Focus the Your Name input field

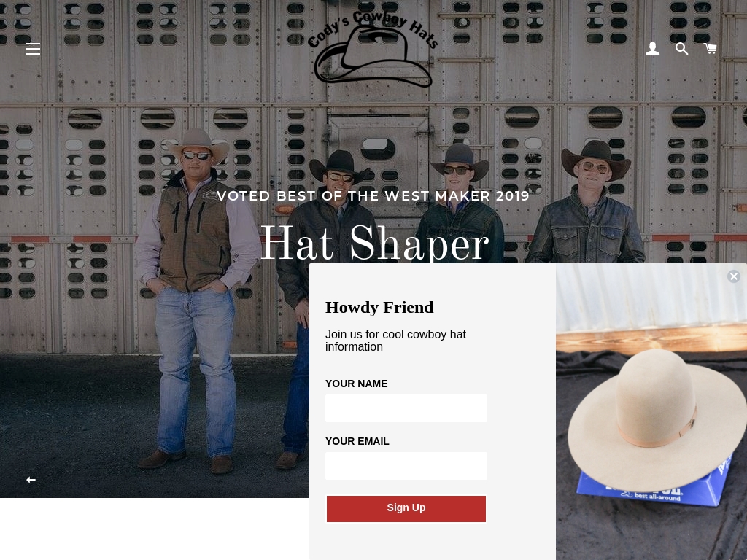tap(406, 408)
